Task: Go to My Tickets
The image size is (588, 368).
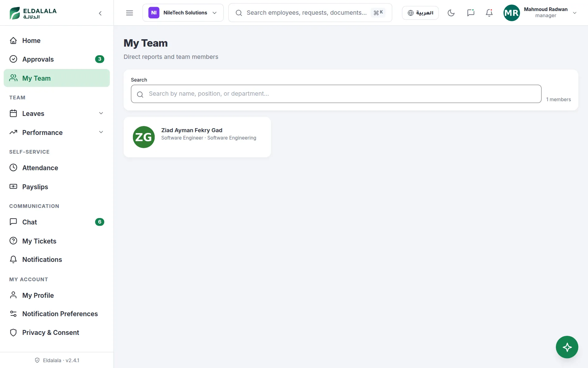Action: tap(57, 241)
